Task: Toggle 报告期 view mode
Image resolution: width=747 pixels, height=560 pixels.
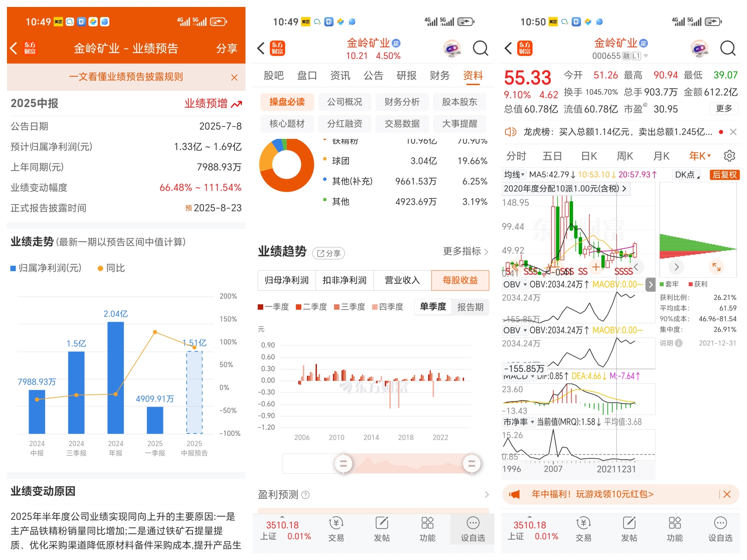Action: pos(470,307)
